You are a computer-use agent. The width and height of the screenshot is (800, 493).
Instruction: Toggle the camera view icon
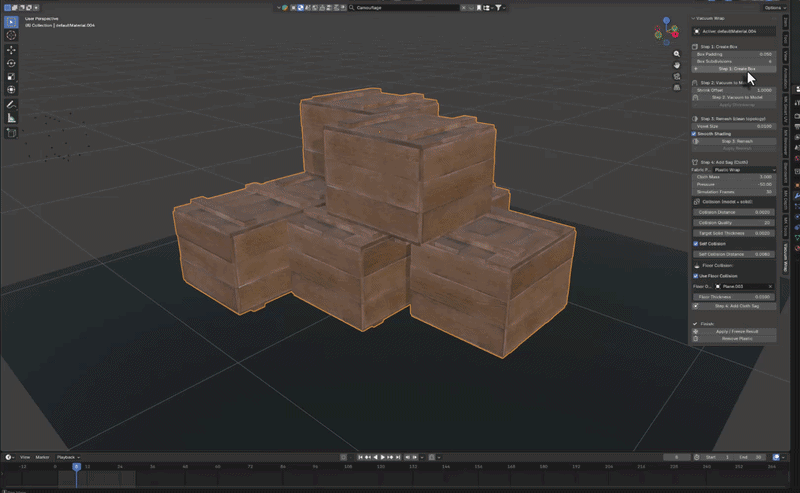tap(677, 76)
